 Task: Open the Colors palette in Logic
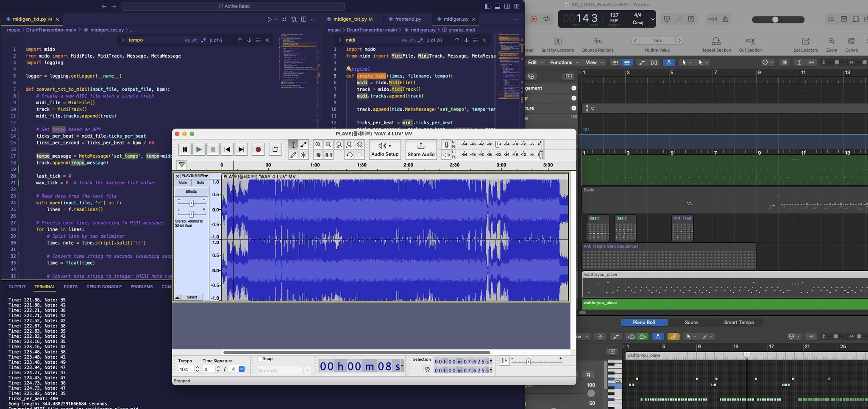[851, 42]
